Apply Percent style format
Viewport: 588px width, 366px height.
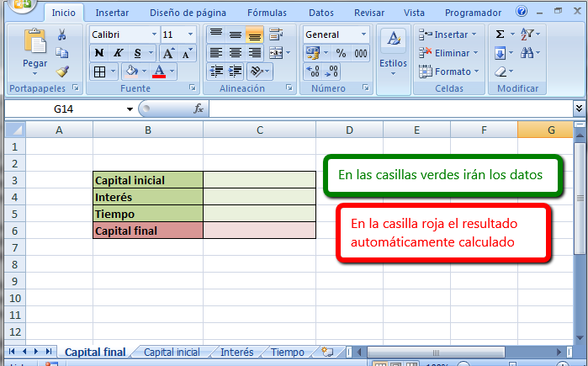pos(341,53)
